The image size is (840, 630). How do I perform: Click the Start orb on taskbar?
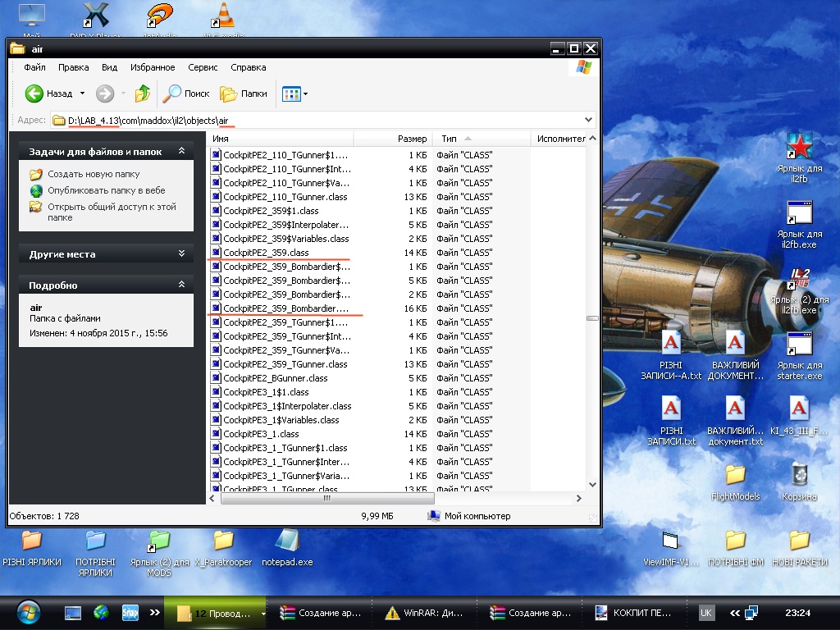point(27,612)
